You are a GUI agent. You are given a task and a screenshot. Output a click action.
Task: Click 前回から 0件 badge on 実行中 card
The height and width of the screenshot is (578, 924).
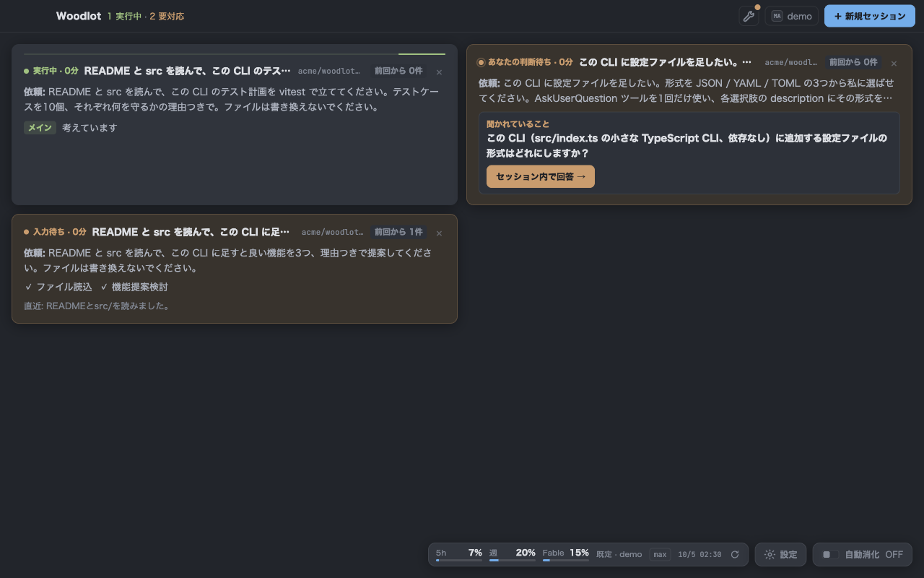[x=398, y=71]
